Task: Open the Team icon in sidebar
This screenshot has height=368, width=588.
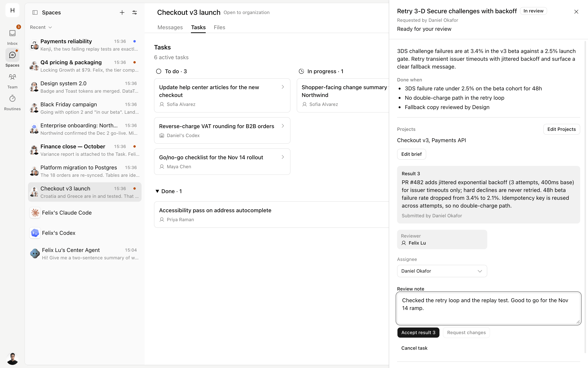Action: [12, 77]
